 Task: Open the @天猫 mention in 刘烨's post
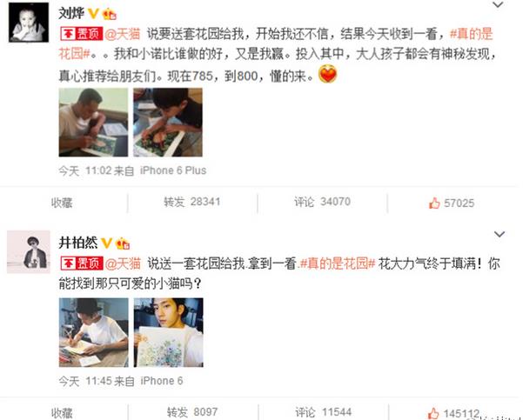pyautogui.click(x=123, y=34)
